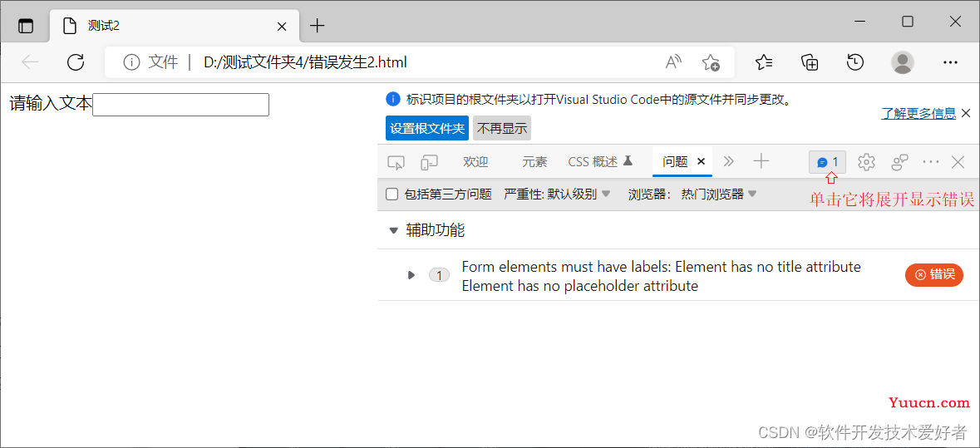
Task: Open 了解更多信息 link
Action: click(x=918, y=113)
